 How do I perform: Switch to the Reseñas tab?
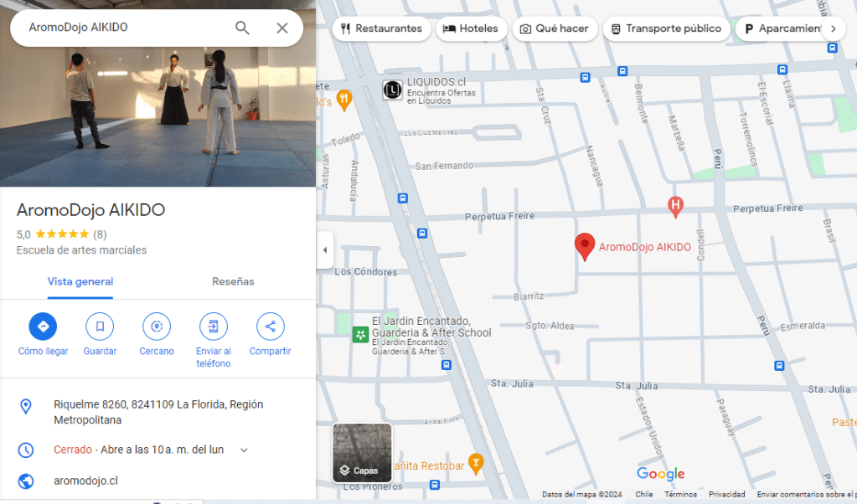(x=233, y=282)
